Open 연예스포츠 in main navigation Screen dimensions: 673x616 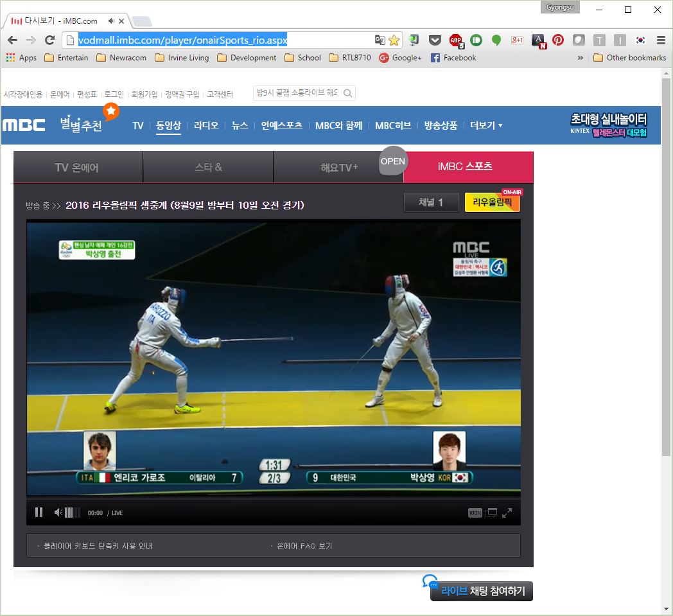281,125
